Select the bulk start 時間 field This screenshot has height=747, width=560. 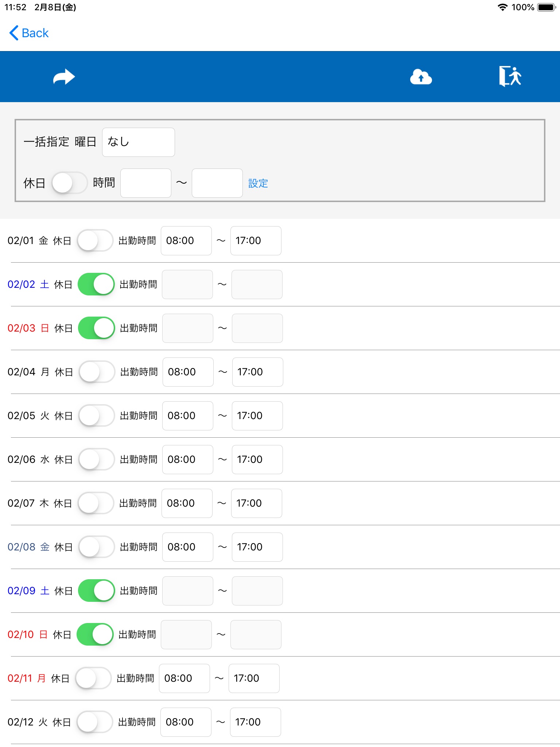[x=146, y=183]
